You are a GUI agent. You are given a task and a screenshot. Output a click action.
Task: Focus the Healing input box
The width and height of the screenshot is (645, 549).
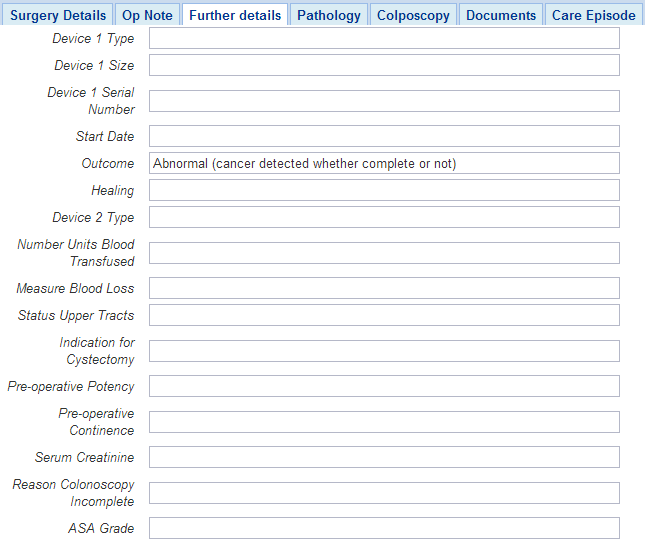[384, 190]
